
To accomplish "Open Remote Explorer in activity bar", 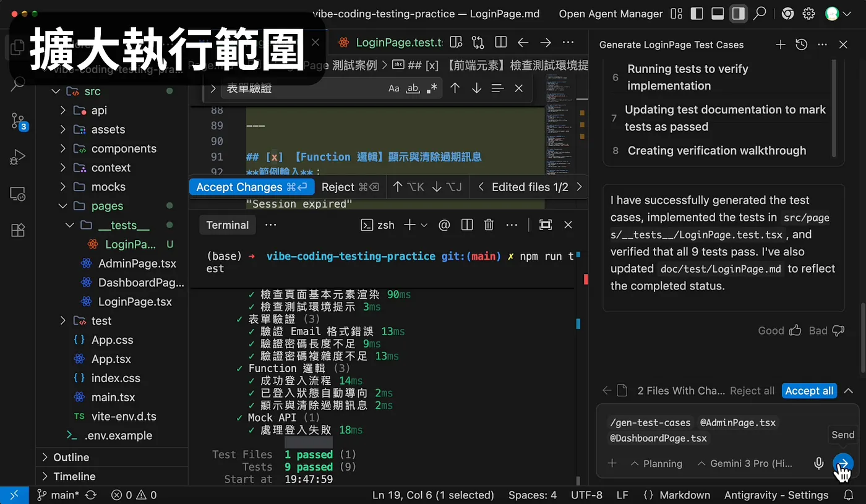I will [17, 194].
